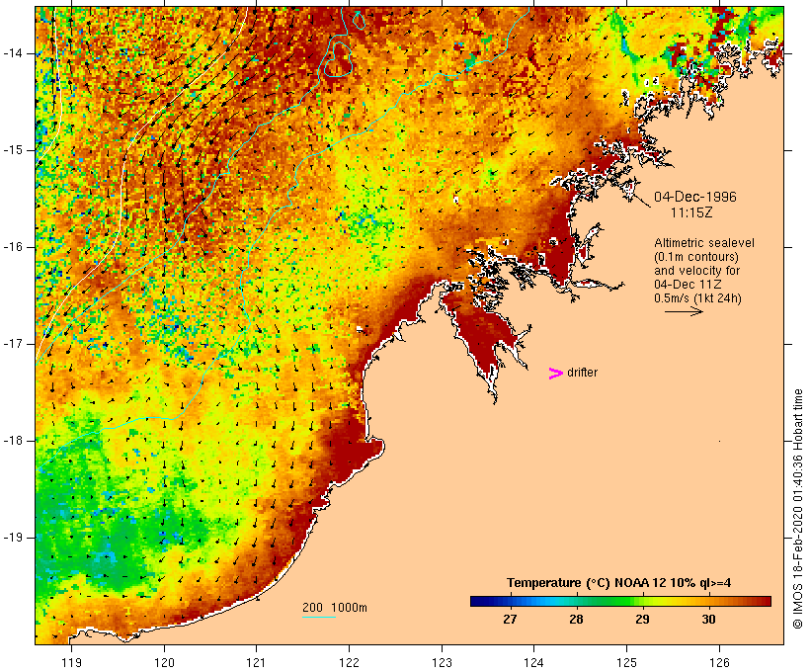
Task: Click the closed cyan contour loop near 122E
Action: (338, 59)
